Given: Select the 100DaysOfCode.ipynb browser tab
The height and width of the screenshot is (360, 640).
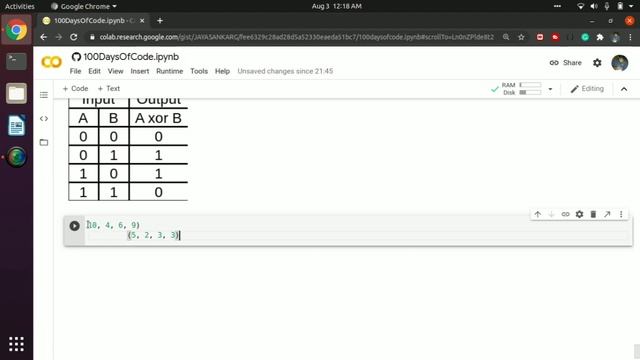Looking at the screenshot, I should [94, 20].
